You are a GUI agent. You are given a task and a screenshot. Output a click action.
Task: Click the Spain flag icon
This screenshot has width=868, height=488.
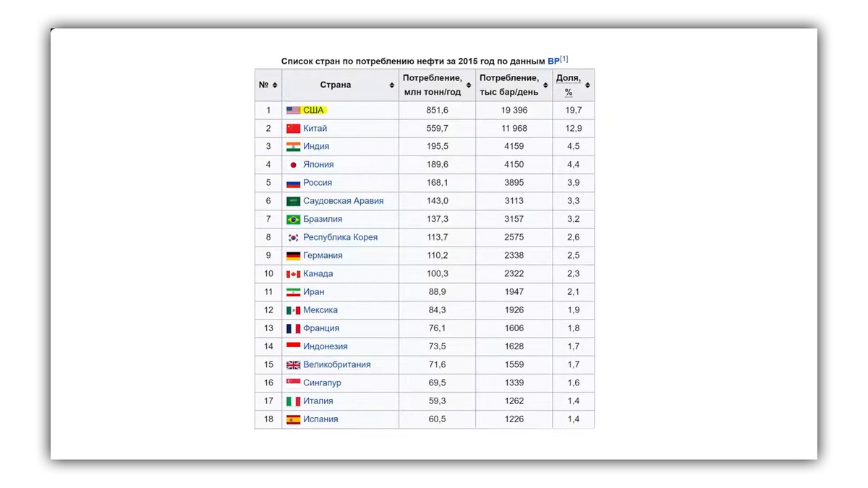[x=293, y=419]
